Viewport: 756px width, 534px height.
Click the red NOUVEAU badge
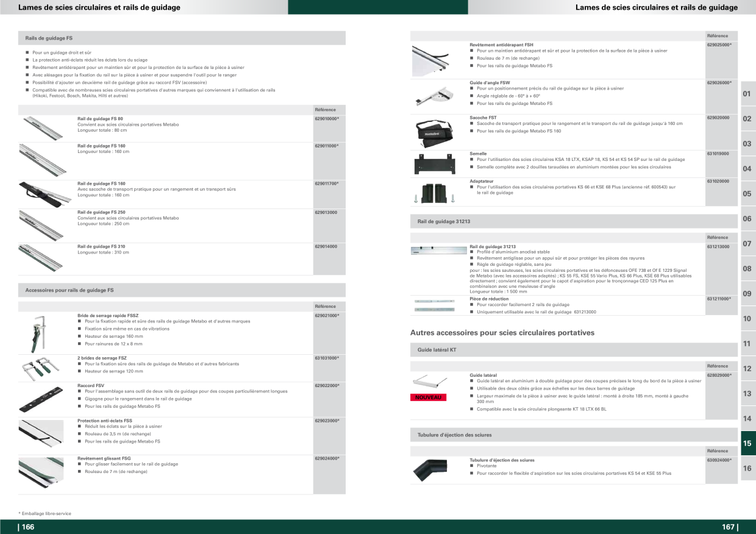tap(429, 397)
